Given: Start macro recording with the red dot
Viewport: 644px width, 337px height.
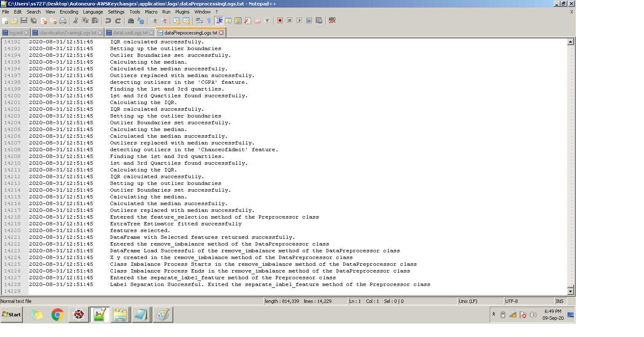Looking at the screenshot, I should pyautogui.click(x=280, y=21).
